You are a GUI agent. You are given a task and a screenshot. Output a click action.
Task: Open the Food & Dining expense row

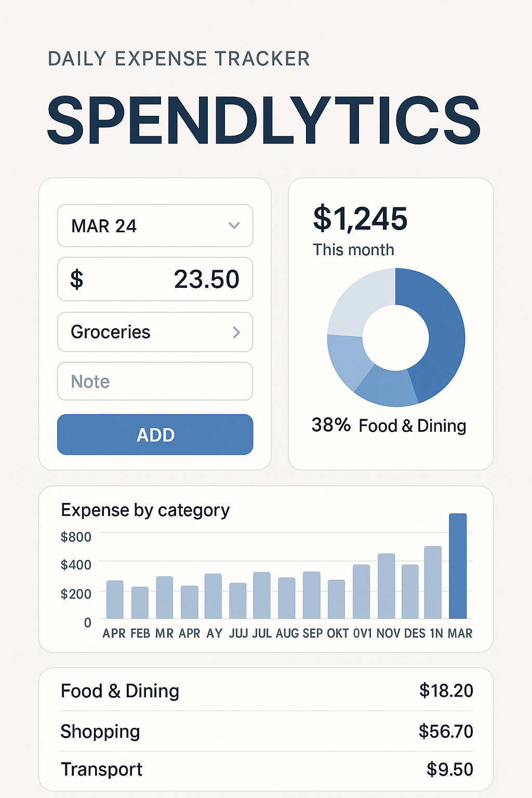(x=266, y=691)
